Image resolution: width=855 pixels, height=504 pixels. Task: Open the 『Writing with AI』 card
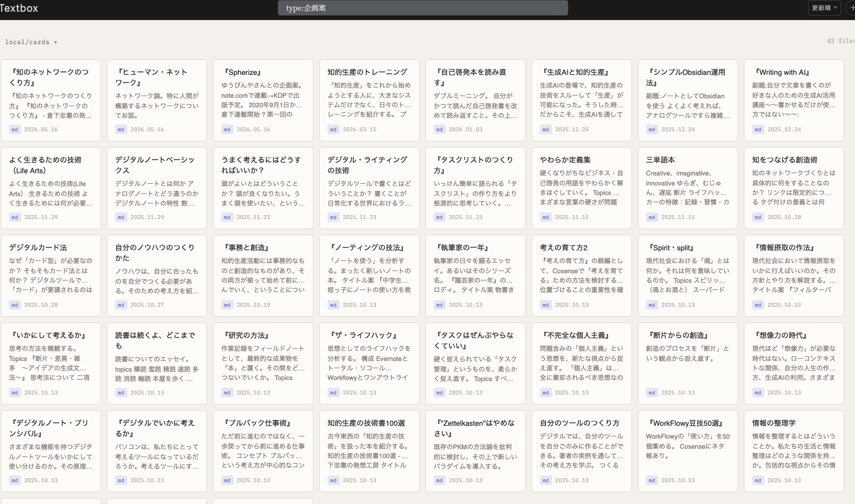(794, 101)
